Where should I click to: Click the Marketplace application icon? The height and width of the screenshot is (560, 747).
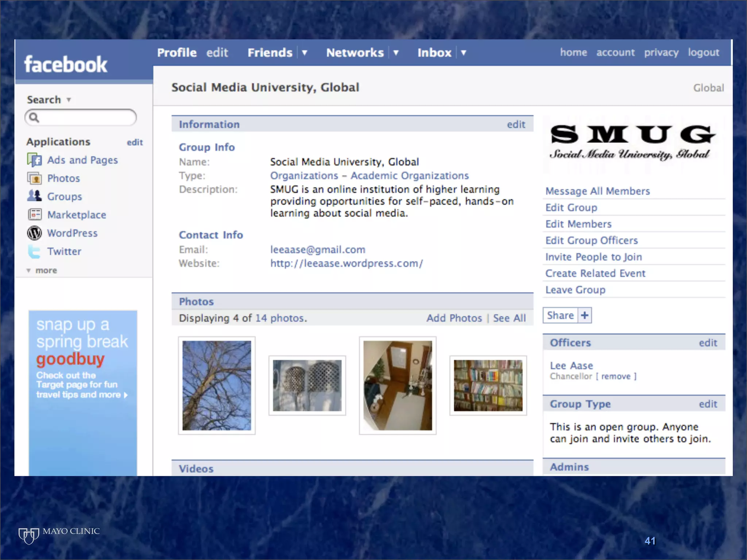(34, 214)
